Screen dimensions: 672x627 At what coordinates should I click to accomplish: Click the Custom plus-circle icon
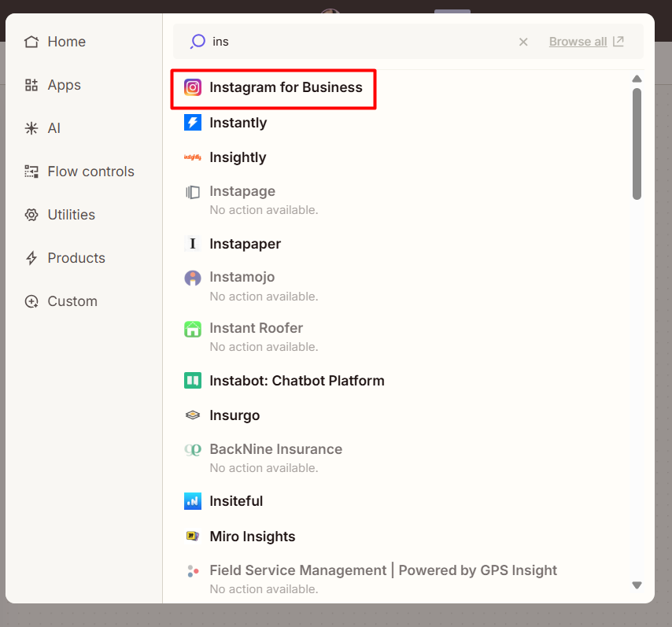click(31, 301)
